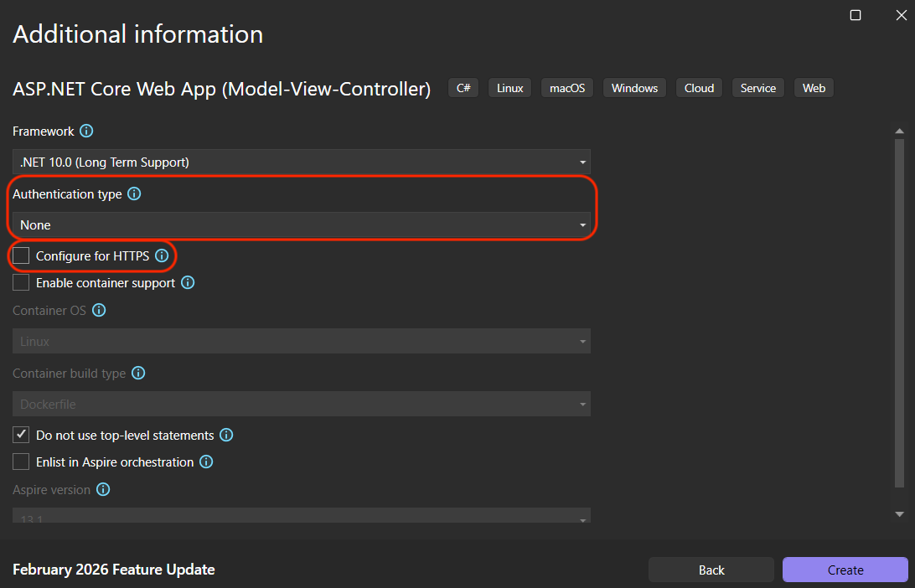The image size is (915, 588).
Task: Click info icon beside Enable container support
Action: pyautogui.click(x=188, y=283)
